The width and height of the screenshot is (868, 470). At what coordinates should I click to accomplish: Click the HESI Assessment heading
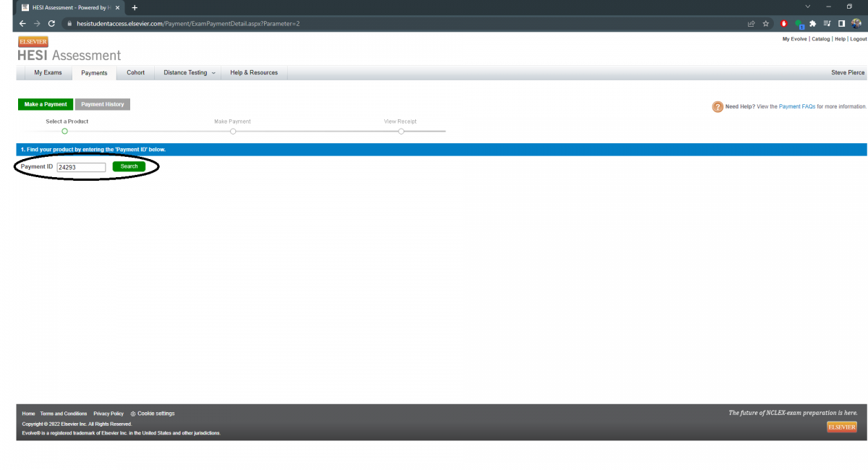69,56
